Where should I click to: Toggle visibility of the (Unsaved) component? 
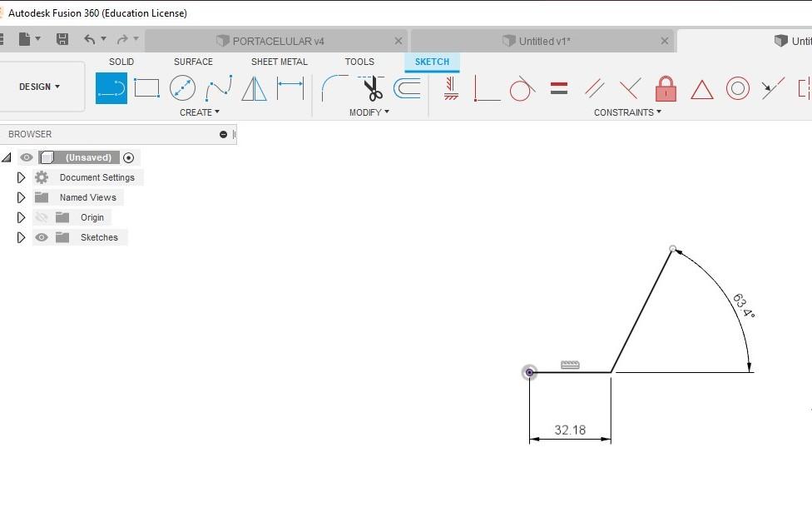[x=27, y=157]
